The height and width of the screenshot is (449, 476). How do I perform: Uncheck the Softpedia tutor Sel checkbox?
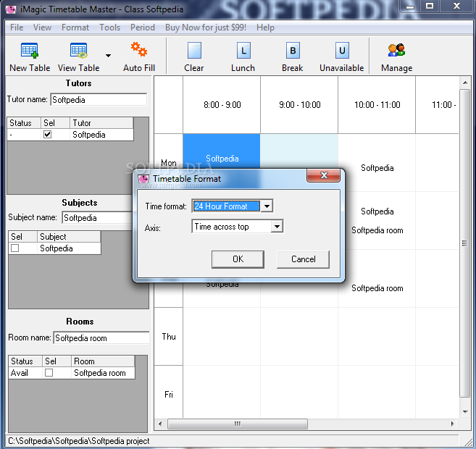(x=47, y=135)
